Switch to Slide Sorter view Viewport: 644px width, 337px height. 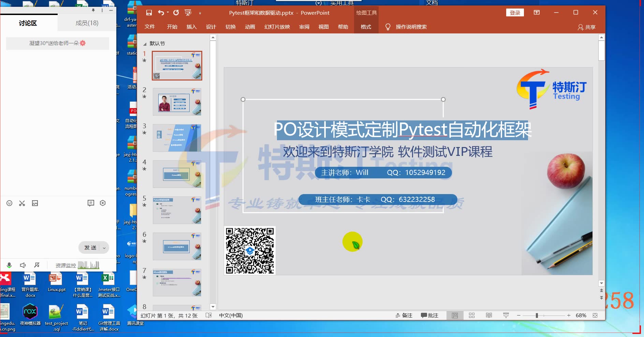point(472,315)
